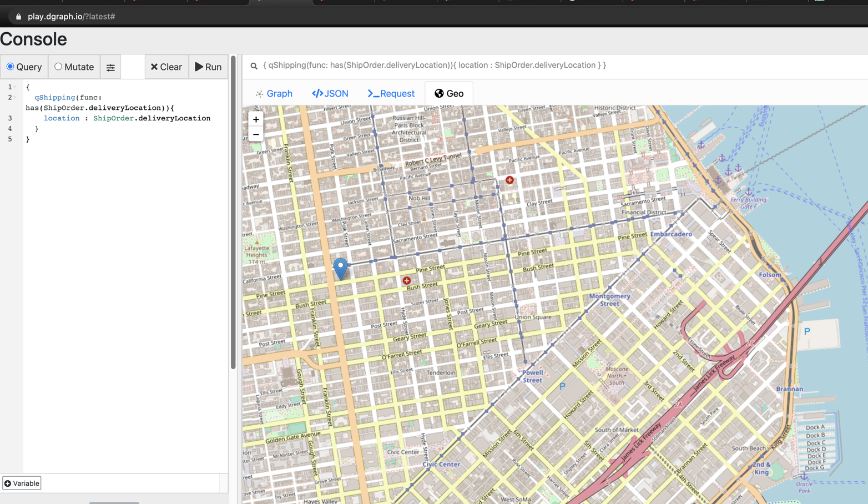This screenshot has width=868, height=504.
Task: Click the Ferry Building anchor icon
Action: point(749,191)
